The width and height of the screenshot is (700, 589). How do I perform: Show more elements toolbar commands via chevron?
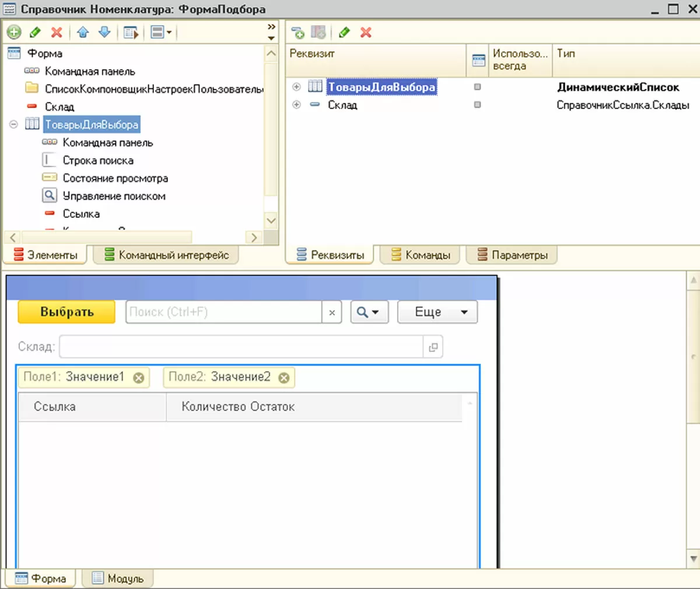pyautogui.click(x=271, y=27)
